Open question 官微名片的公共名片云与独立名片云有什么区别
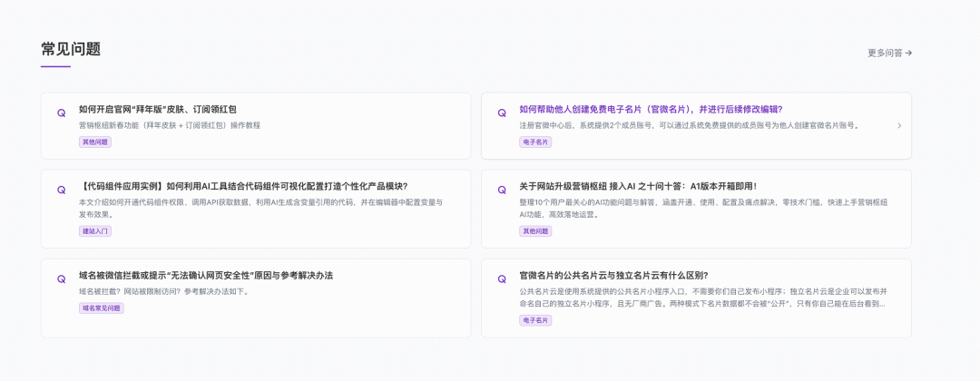Image resolution: width=980 pixels, height=381 pixels. point(613,275)
